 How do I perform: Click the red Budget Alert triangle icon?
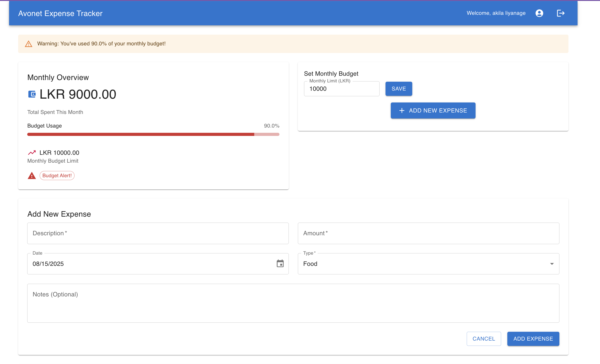(32, 176)
